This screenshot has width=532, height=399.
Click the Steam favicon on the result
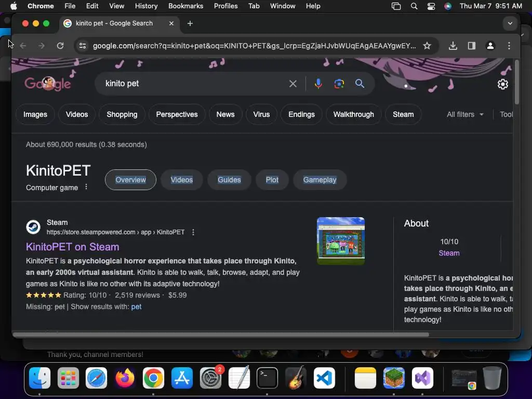point(33,227)
